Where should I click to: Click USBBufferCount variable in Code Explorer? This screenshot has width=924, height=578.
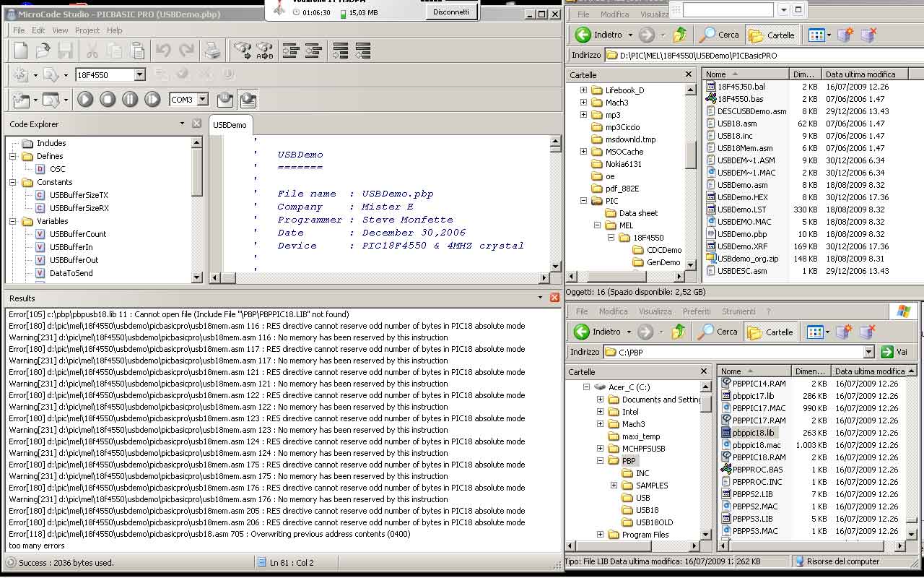pyautogui.click(x=77, y=234)
